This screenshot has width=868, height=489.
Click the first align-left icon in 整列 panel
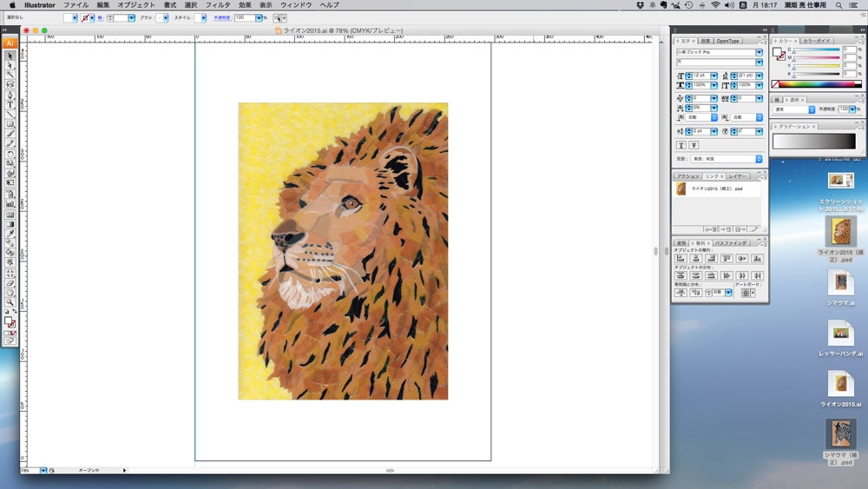pyautogui.click(x=681, y=258)
